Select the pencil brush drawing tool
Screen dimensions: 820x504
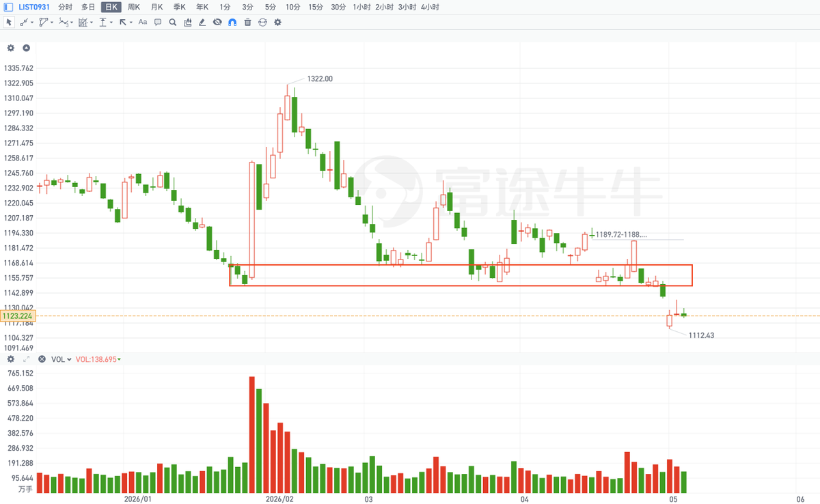tap(202, 22)
